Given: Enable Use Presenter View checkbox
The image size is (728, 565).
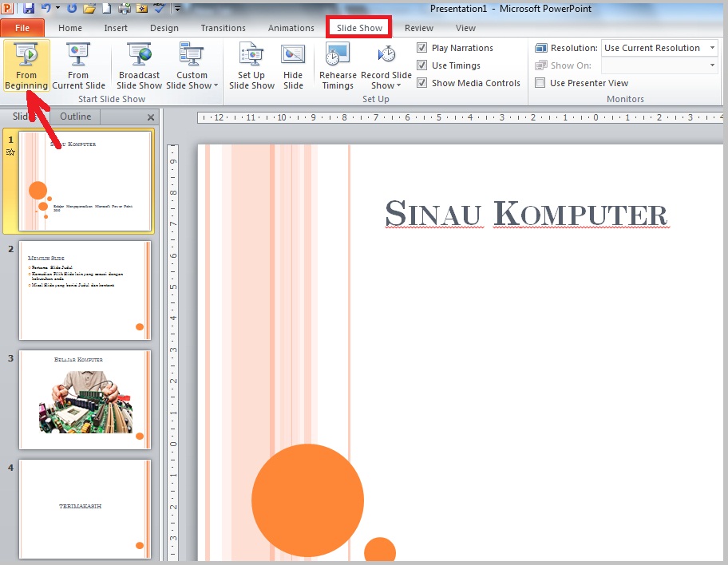Looking at the screenshot, I should 540,83.
